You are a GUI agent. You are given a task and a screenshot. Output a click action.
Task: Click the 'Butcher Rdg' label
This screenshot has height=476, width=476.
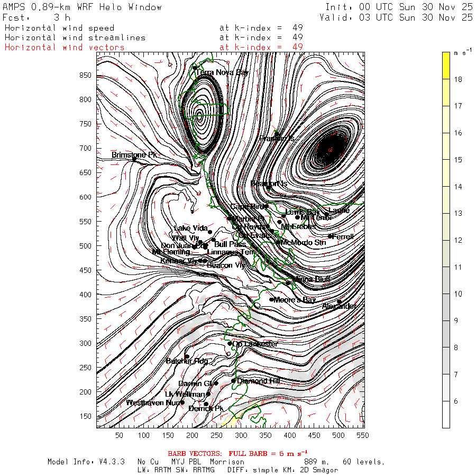[187, 361]
